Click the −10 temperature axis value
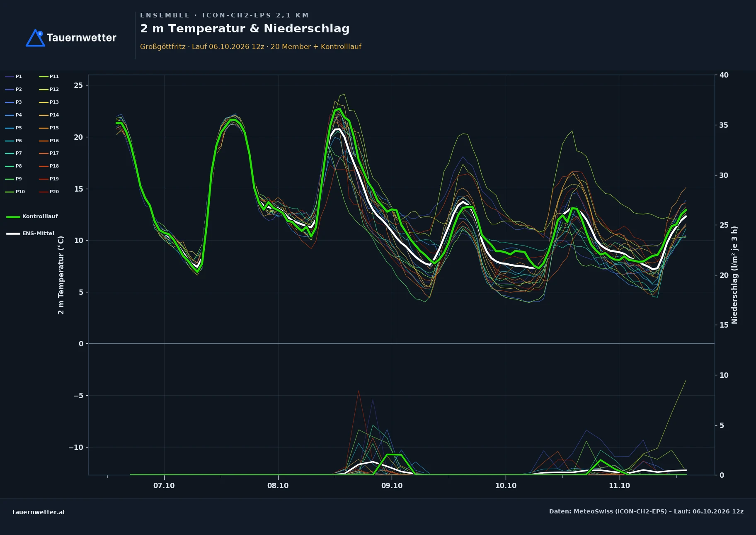756x535 pixels. pos(76,447)
